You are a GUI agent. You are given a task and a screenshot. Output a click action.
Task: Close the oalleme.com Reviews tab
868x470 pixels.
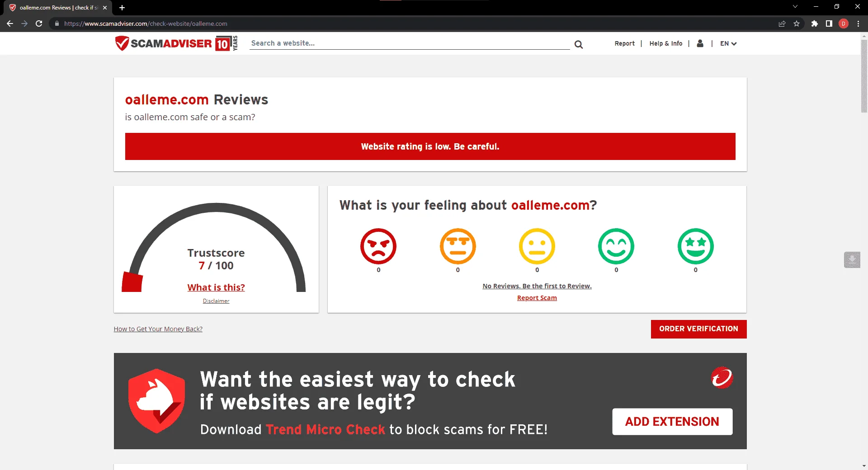pyautogui.click(x=105, y=8)
